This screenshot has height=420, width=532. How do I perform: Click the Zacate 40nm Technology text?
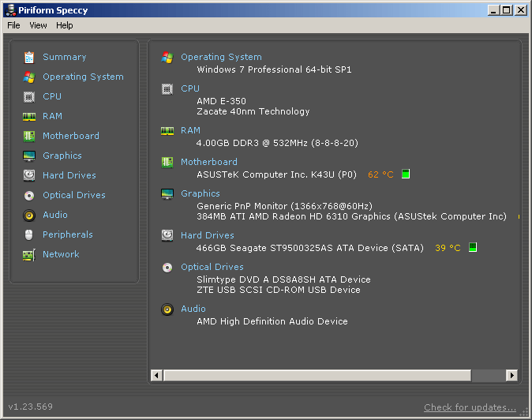pyautogui.click(x=253, y=111)
